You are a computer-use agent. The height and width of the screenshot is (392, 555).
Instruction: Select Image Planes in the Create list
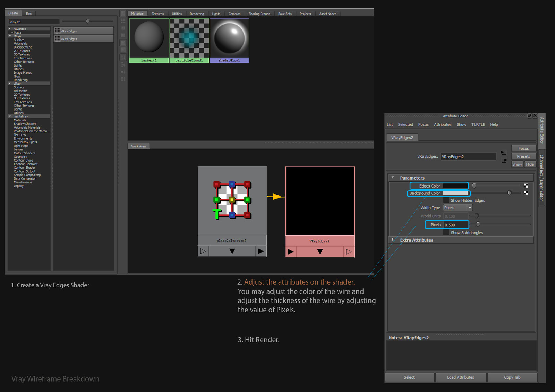23,73
